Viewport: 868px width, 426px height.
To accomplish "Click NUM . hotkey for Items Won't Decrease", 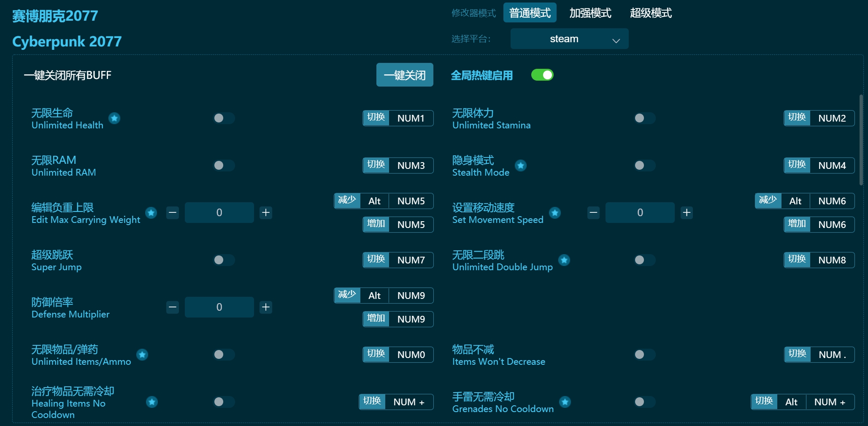I will point(819,355).
